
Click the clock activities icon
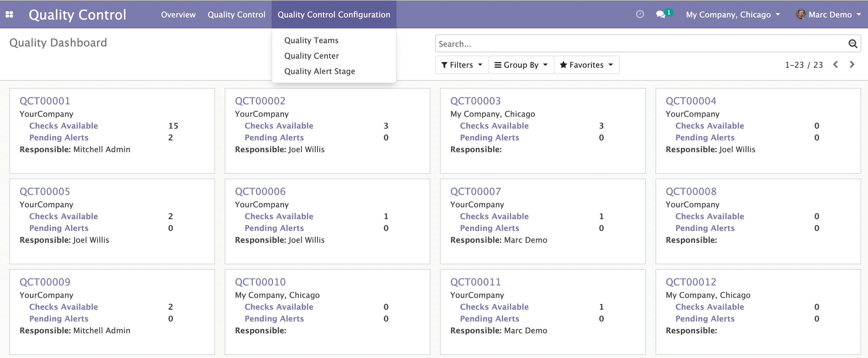[x=640, y=14]
